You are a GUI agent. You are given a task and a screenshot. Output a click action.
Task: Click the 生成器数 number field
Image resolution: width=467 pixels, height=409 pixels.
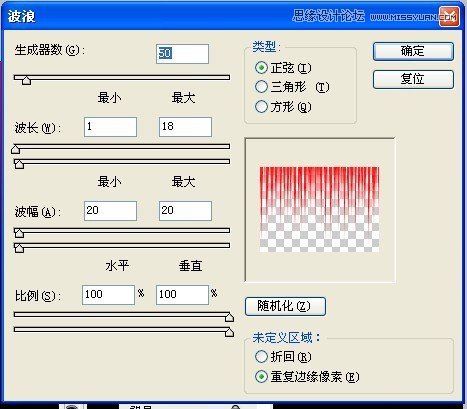[182, 54]
